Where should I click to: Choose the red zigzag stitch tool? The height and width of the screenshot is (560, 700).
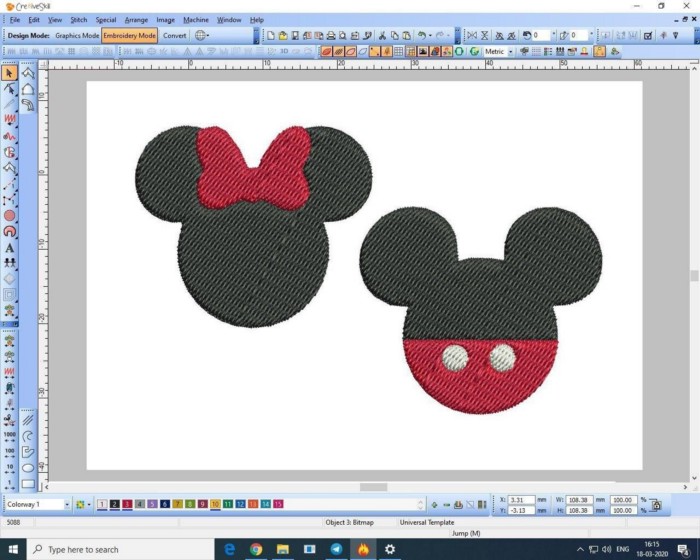(x=9, y=119)
